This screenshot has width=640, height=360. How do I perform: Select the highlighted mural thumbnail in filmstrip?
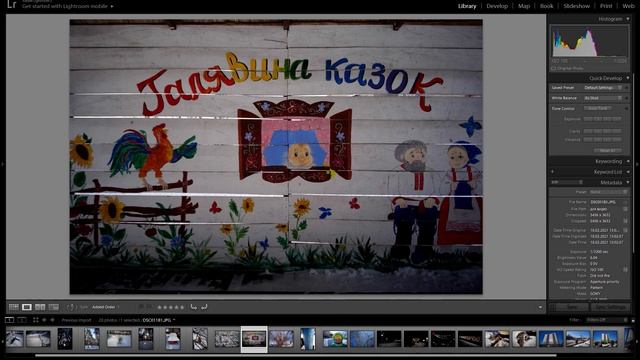254,339
